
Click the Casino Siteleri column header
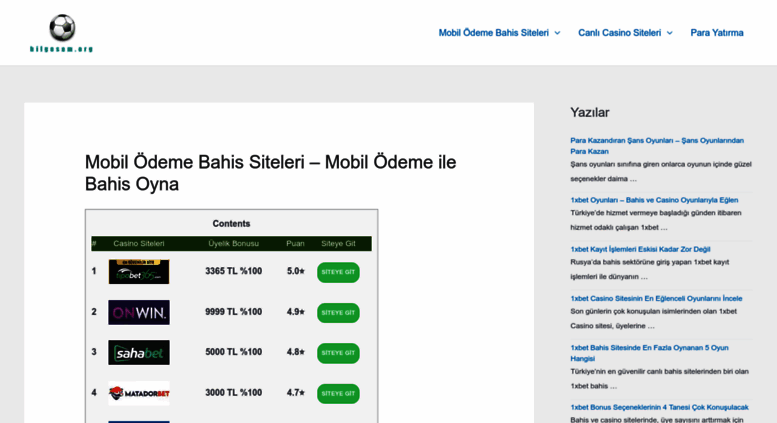click(x=139, y=243)
